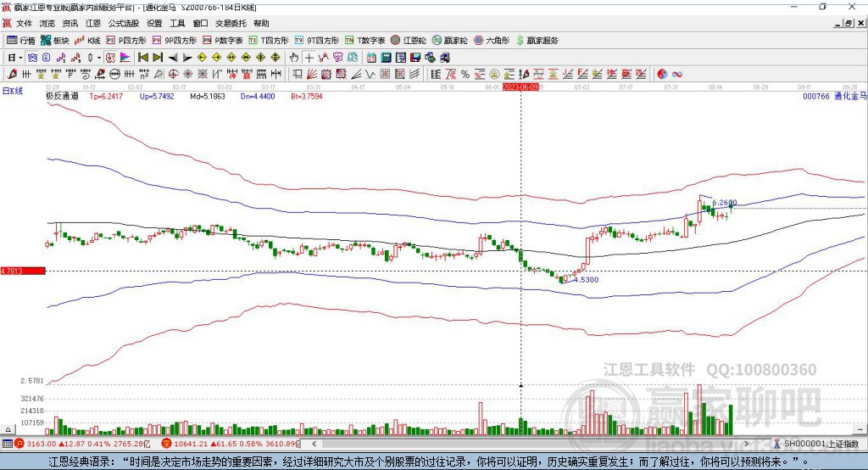Open the 设置 menu

(x=154, y=23)
